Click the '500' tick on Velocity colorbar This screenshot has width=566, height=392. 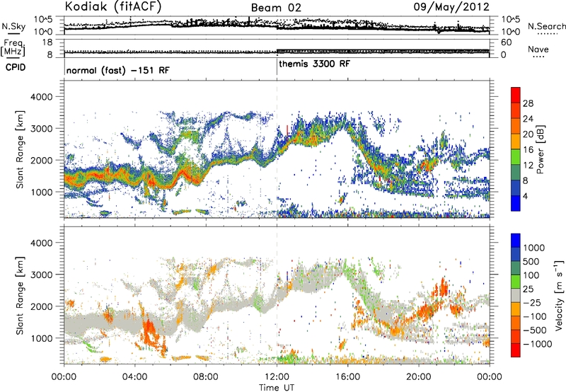(531, 261)
